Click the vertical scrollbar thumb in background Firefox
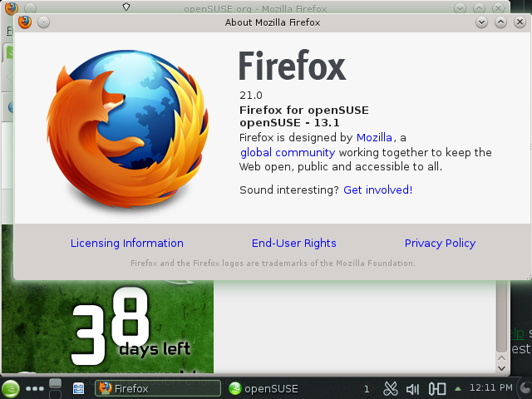The height and width of the screenshot is (399, 532). pyautogui.click(x=502, y=316)
